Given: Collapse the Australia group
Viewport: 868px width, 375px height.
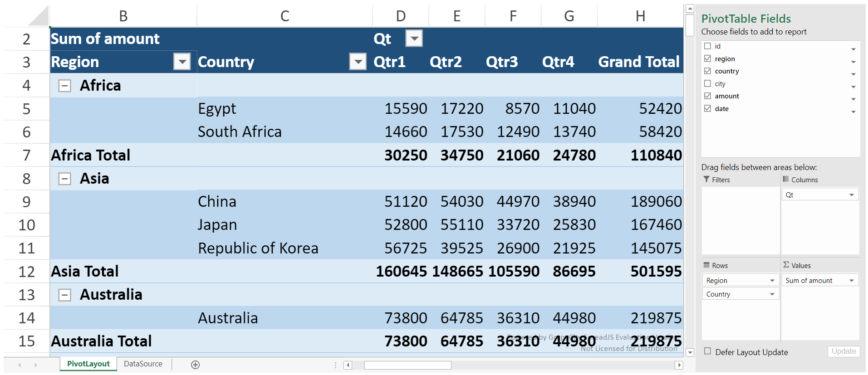Looking at the screenshot, I should 65,295.
